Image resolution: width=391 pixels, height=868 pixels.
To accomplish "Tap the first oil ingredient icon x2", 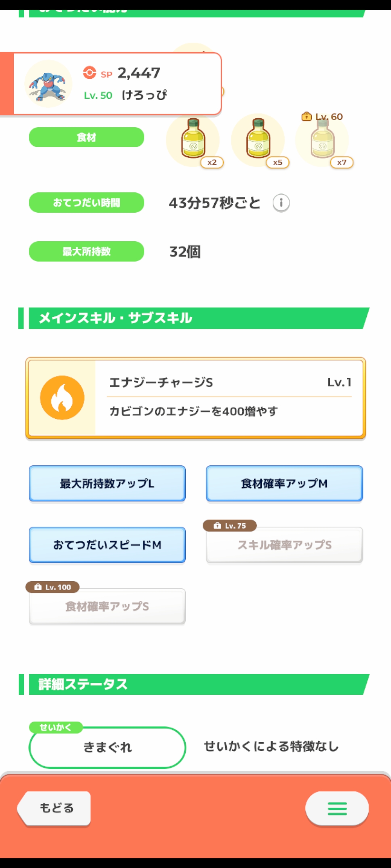I will pyautogui.click(x=193, y=139).
